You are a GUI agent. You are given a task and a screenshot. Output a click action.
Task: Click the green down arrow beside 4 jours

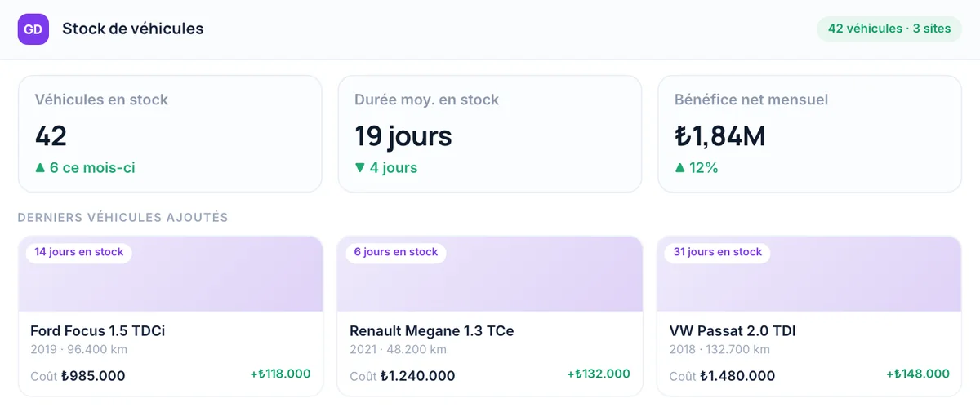point(360,168)
